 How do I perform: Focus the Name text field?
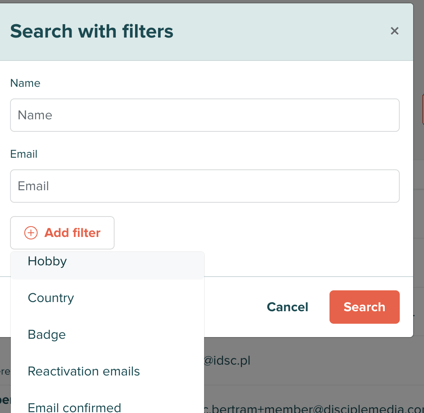(205, 115)
